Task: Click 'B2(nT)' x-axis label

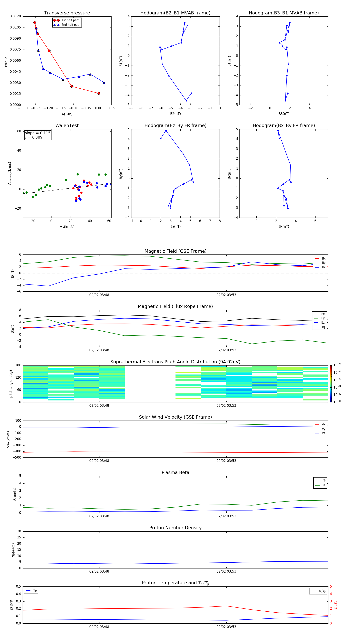Action: tap(175, 114)
